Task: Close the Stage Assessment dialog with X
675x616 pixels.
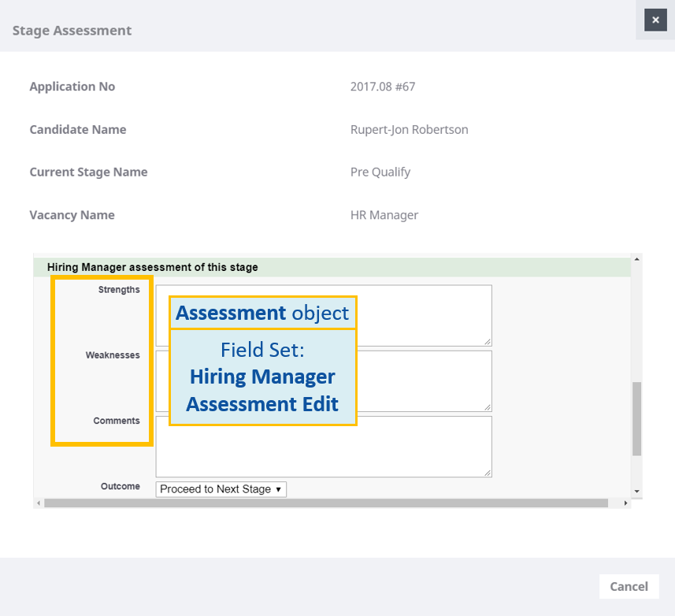Action: [x=655, y=20]
